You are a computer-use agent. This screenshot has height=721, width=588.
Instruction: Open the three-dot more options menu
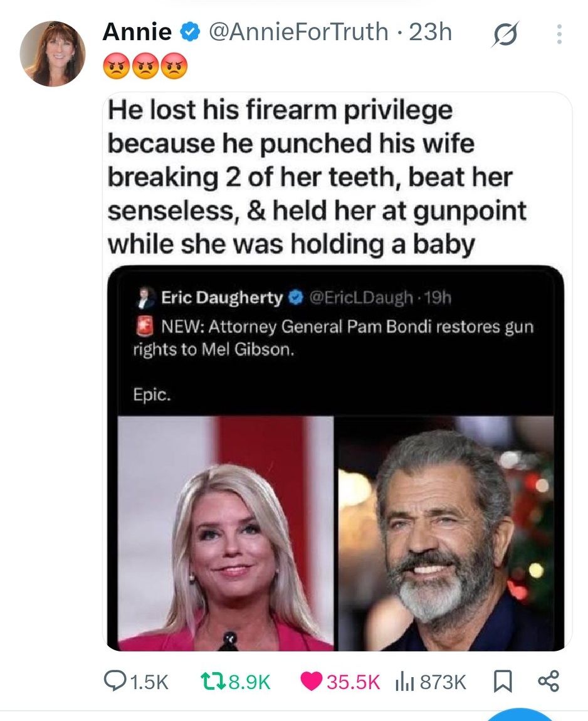(x=559, y=34)
